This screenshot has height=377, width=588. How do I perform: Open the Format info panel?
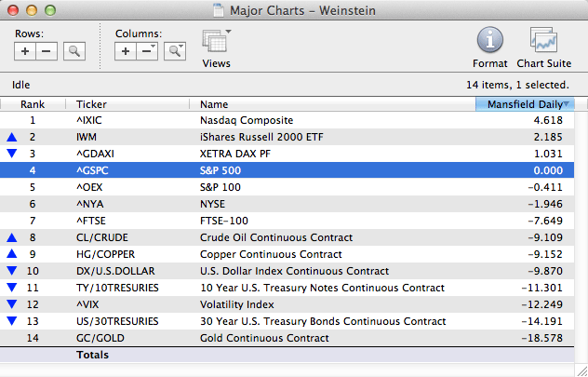click(x=490, y=47)
